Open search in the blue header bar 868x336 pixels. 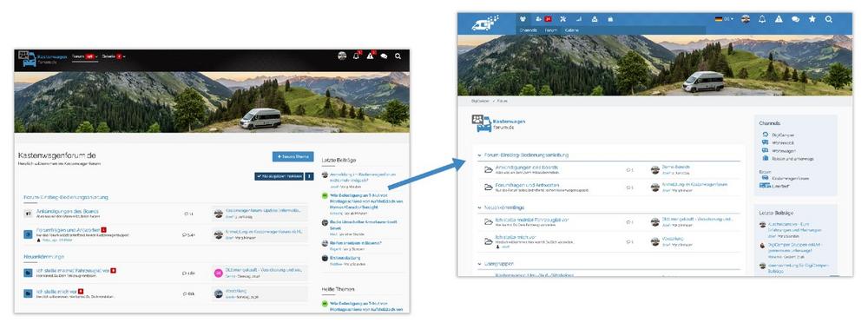[x=828, y=19]
